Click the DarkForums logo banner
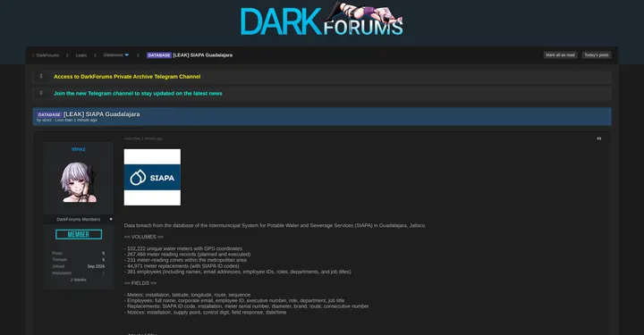The height and width of the screenshot is (335, 644). click(x=322, y=20)
